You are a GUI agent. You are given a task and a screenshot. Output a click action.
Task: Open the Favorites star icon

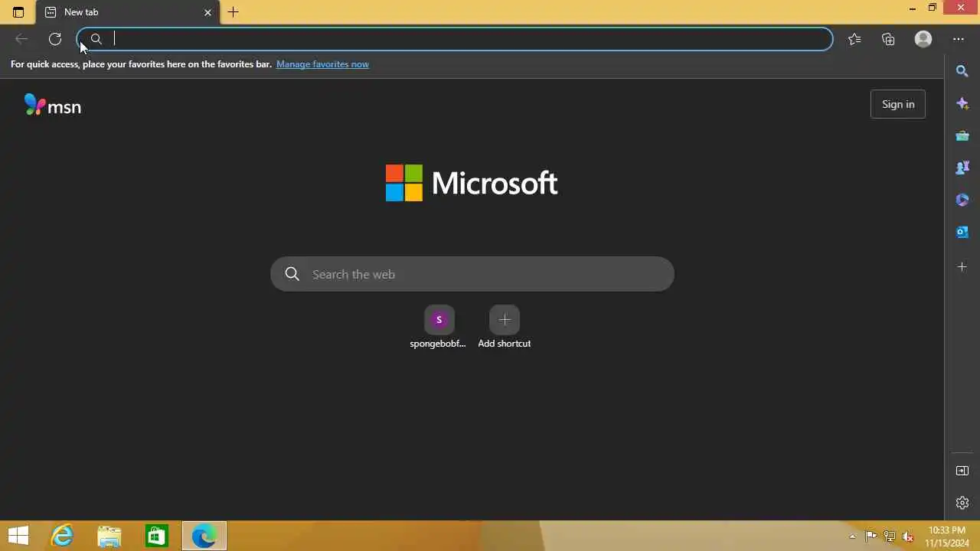pos(854,39)
